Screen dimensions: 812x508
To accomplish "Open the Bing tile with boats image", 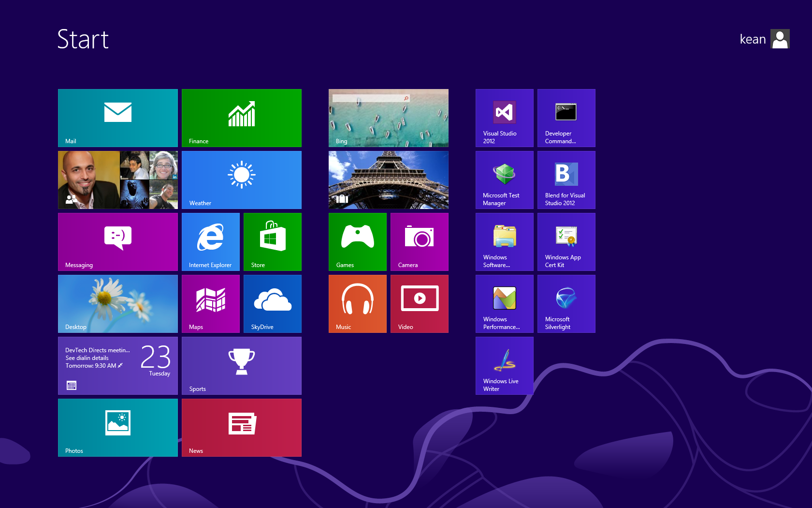I will (388, 118).
